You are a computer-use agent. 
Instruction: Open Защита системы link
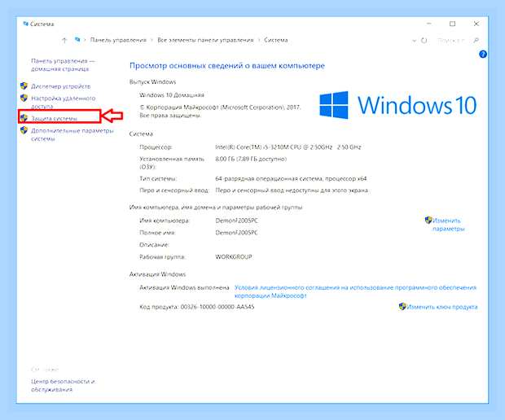[54, 119]
